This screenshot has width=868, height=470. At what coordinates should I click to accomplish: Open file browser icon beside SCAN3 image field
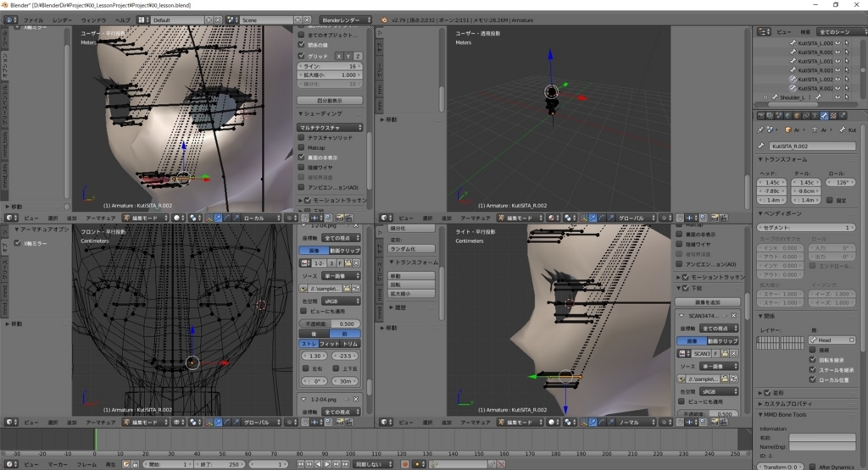pos(725,353)
